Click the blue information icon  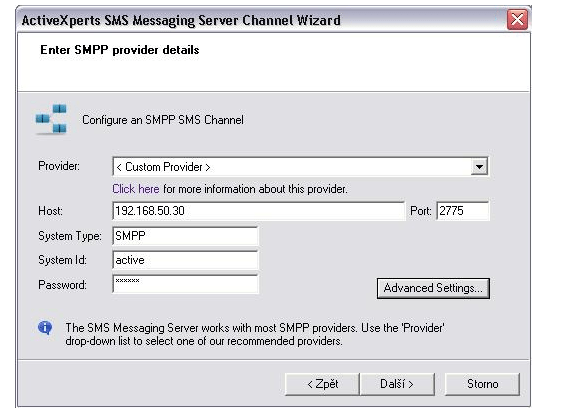(45, 328)
